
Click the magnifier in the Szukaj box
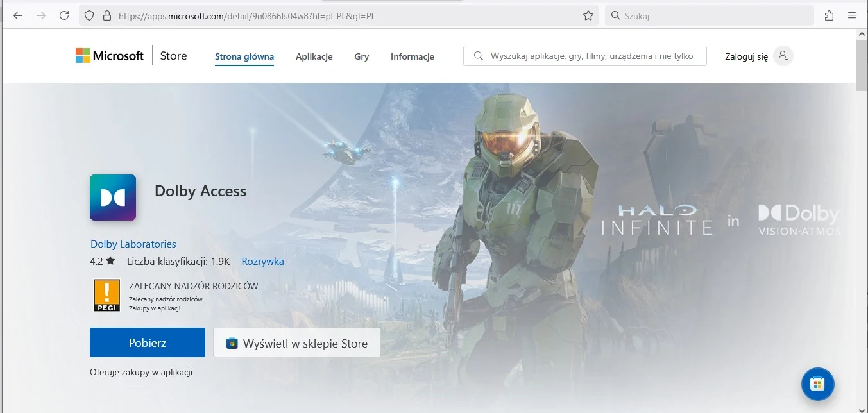(x=615, y=15)
